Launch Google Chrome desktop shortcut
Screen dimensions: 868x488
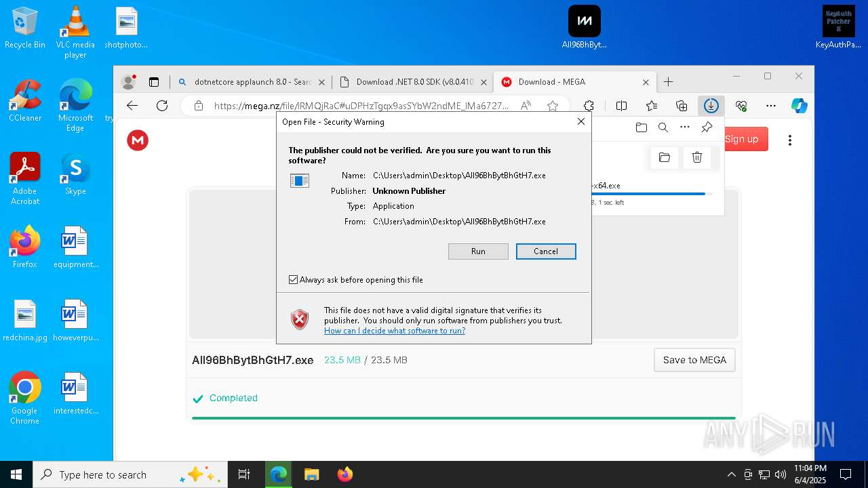[25, 399]
